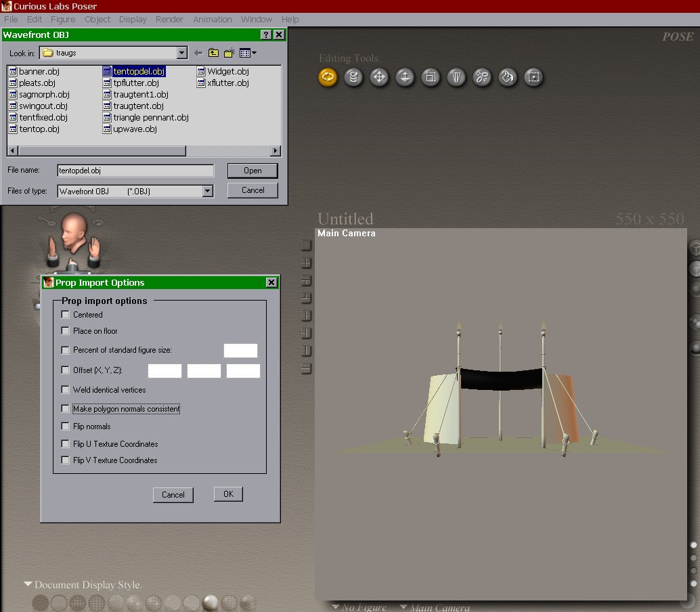Open the View Menu dropdown in file dialog
The image size is (700, 612).
click(x=248, y=53)
